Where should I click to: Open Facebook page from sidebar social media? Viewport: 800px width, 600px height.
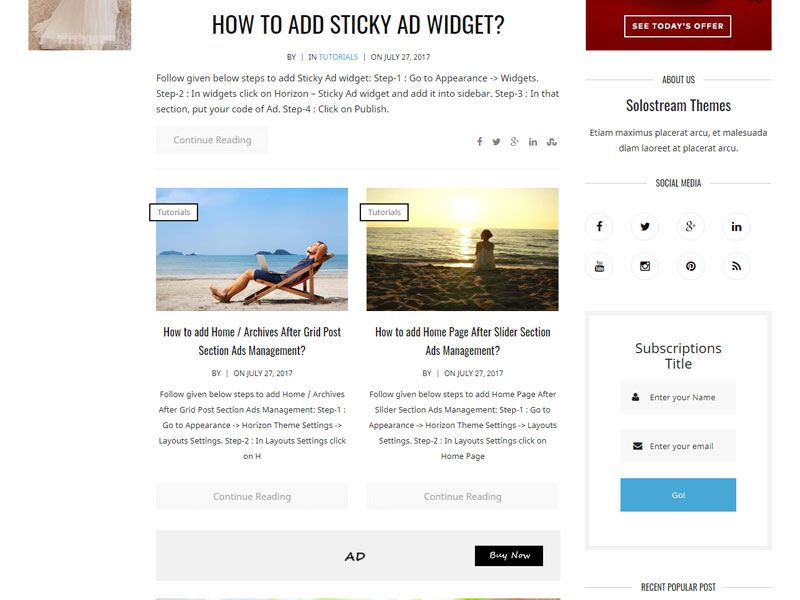(x=599, y=227)
